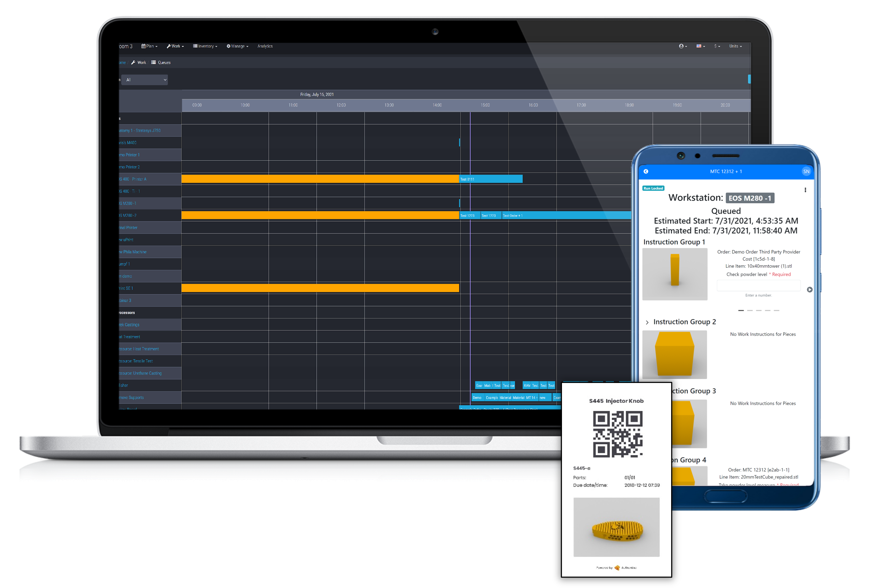Open the Manage menu
This screenshot has height=588, width=870.
tap(237, 46)
